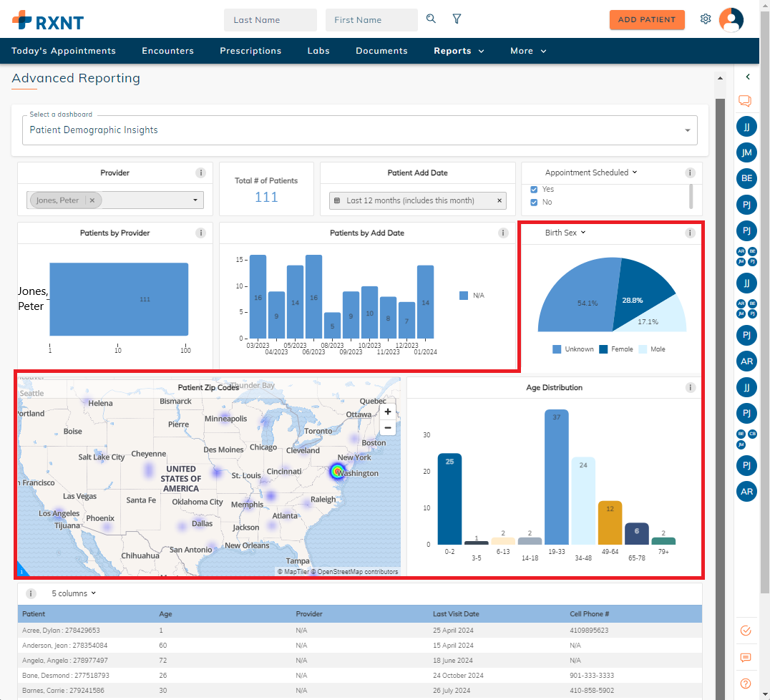Image resolution: width=770 pixels, height=700 pixels.
Task: Show info for the Birth Sex chart
Action: tap(690, 233)
